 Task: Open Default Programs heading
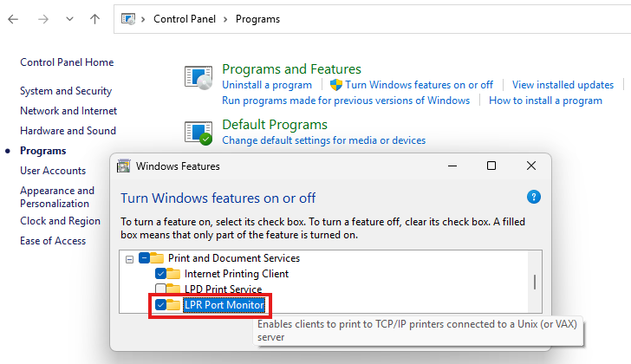(275, 125)
